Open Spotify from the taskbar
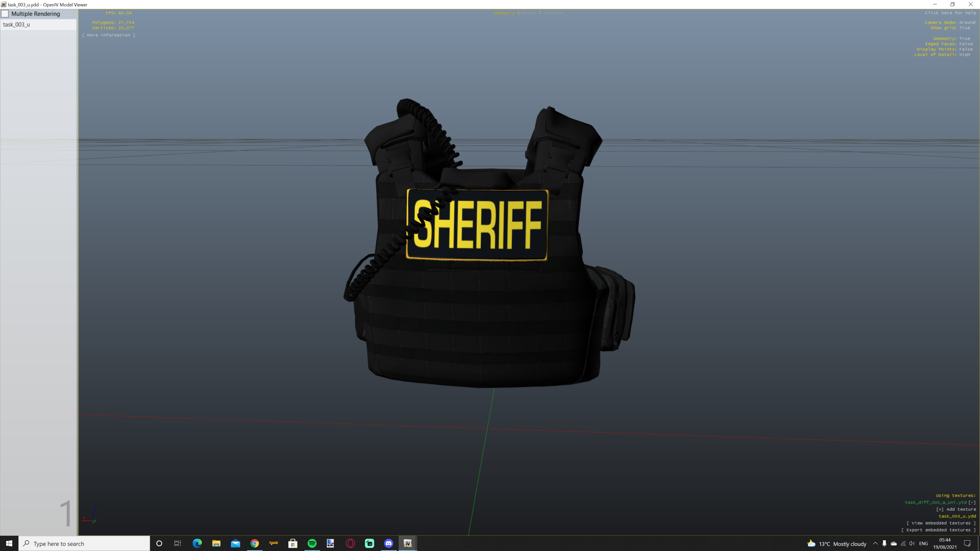Viewport: 980px width, 551px height. (x=312, y=543)
